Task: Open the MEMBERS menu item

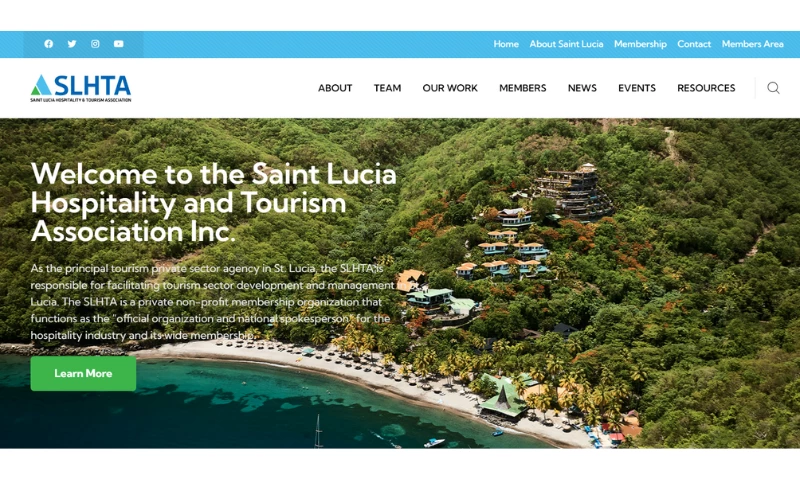Action: click(x=522, y=88)
